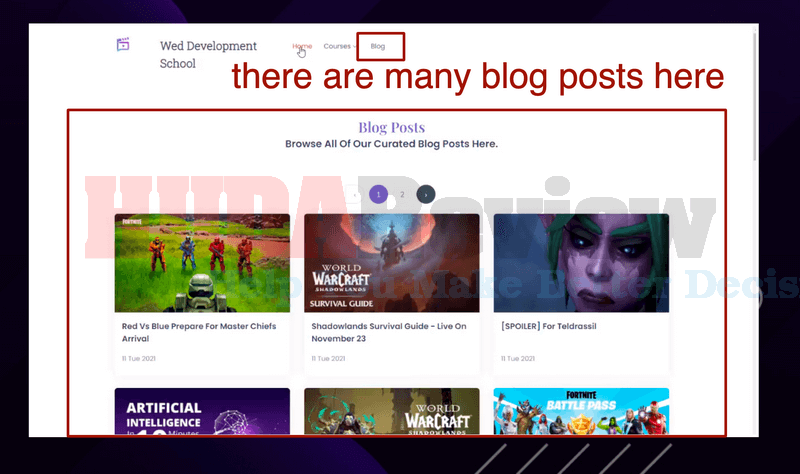Click the 'Blog Posts' heading
Screen dimensions: 800x474
click(391, 127)
